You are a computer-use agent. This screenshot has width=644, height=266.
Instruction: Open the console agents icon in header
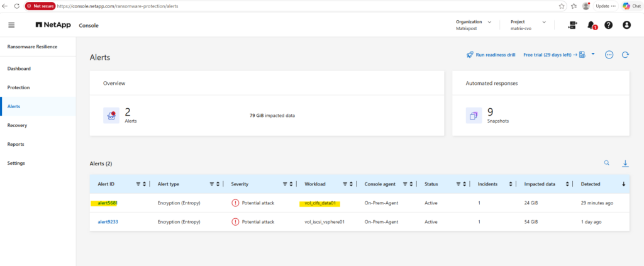(572, 25)
